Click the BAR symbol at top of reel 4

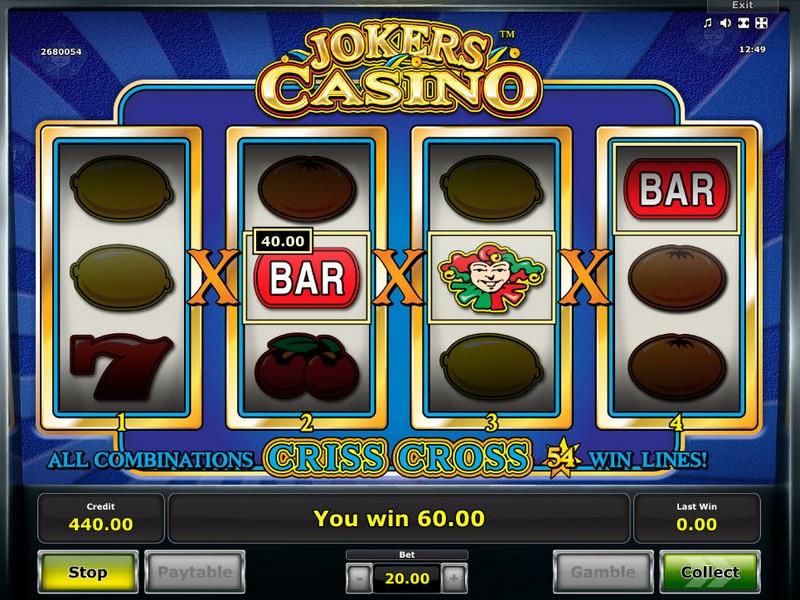point(677,189)
